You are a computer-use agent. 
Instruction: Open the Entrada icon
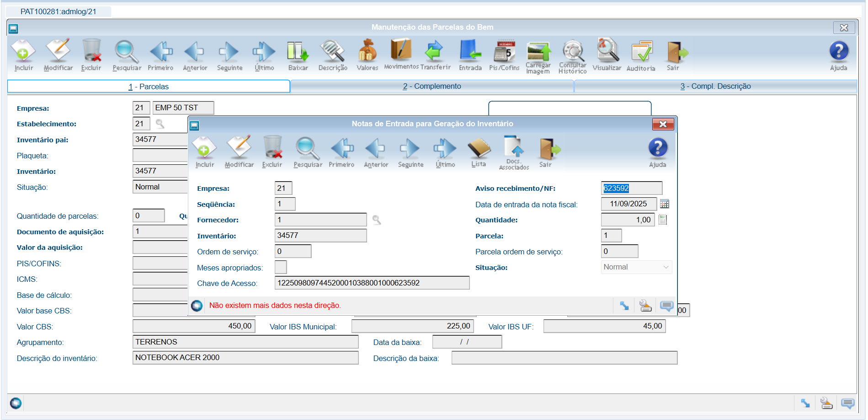click(x=470, y=55)
